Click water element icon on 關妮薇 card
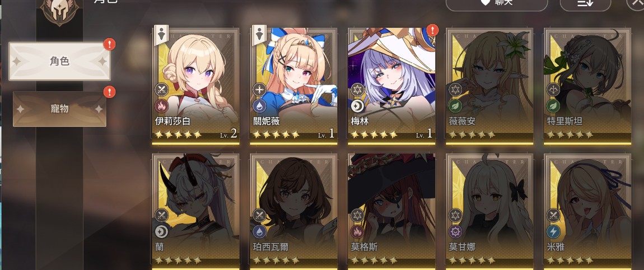The width and height of the screenshot is (644, 270). point(259,106)
